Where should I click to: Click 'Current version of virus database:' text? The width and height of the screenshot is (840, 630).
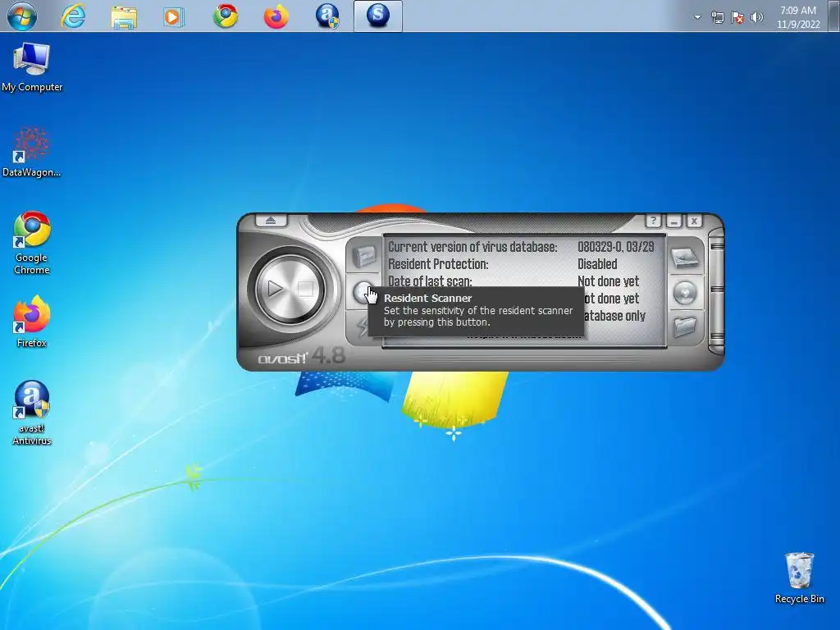tap(472, 247)
